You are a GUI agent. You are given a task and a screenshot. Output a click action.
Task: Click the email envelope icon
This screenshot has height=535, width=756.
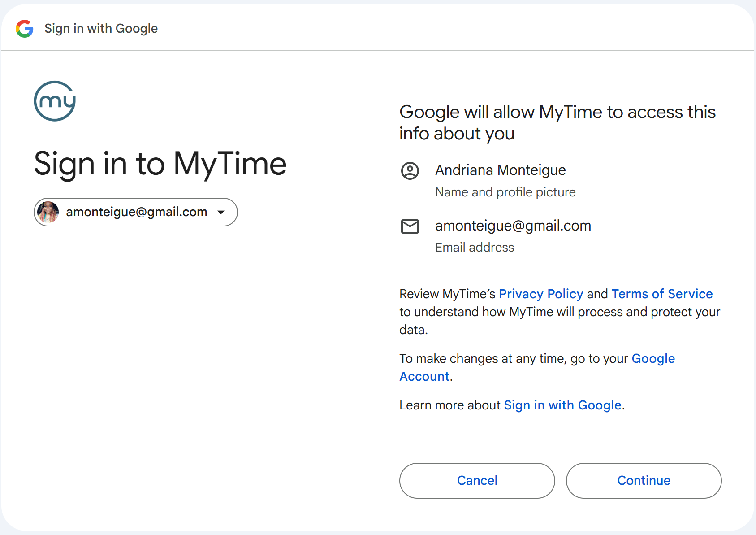click(410, 226)
